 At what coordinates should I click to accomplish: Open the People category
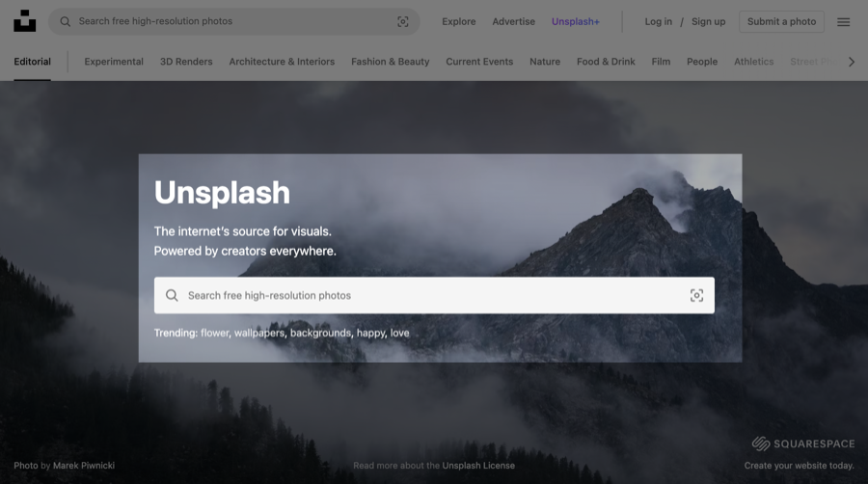click(702, 62)
